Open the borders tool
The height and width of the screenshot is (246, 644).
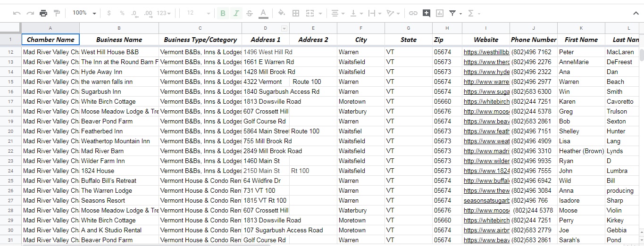point(296,13)
